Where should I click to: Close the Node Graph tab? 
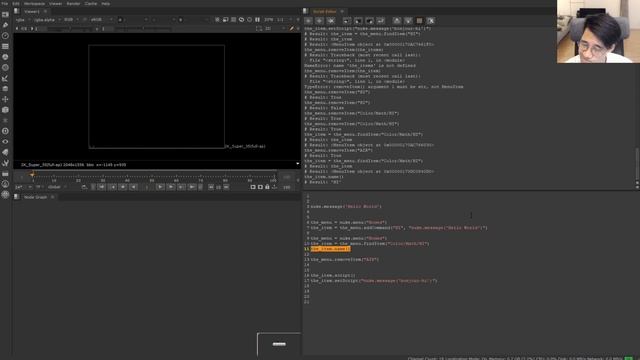[52, 197]
